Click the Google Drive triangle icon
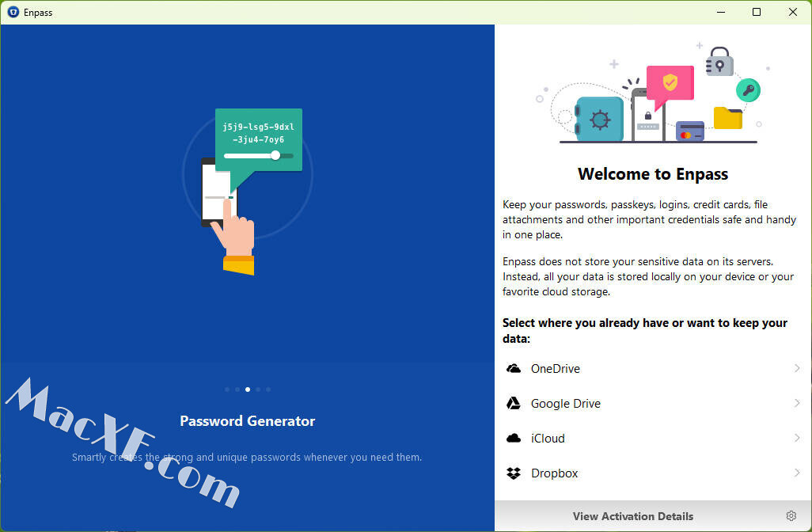The height and width of the screenshot is (532, 812). [513, 404]
